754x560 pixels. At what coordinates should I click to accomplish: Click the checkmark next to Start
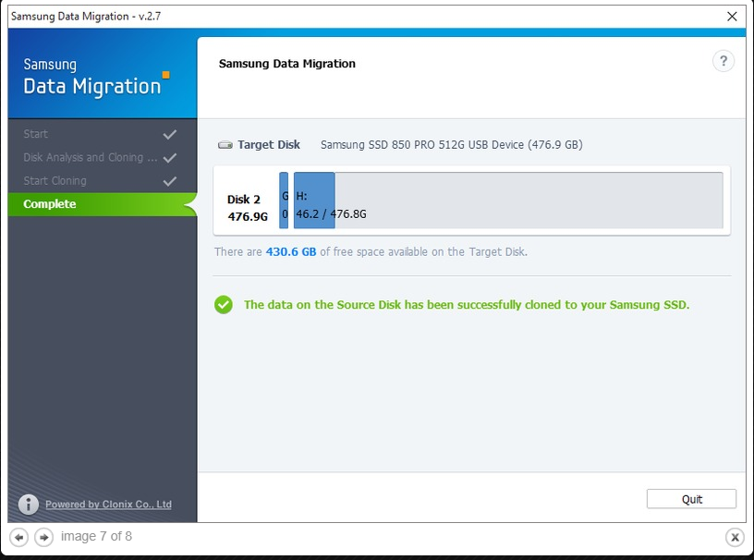click(x=170, y=134)
